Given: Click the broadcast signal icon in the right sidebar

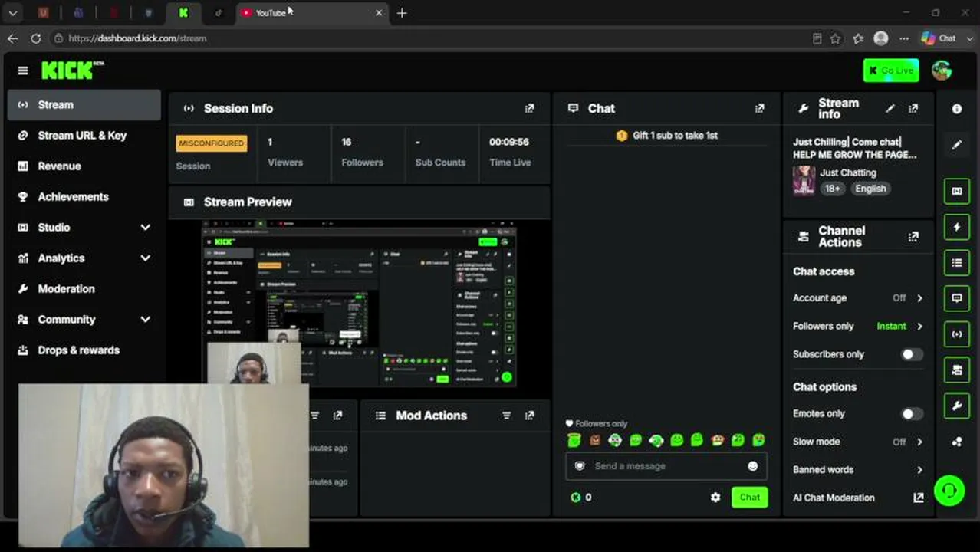Looking at the screenshot, I should pyautogui.click(x=957, y=334).
